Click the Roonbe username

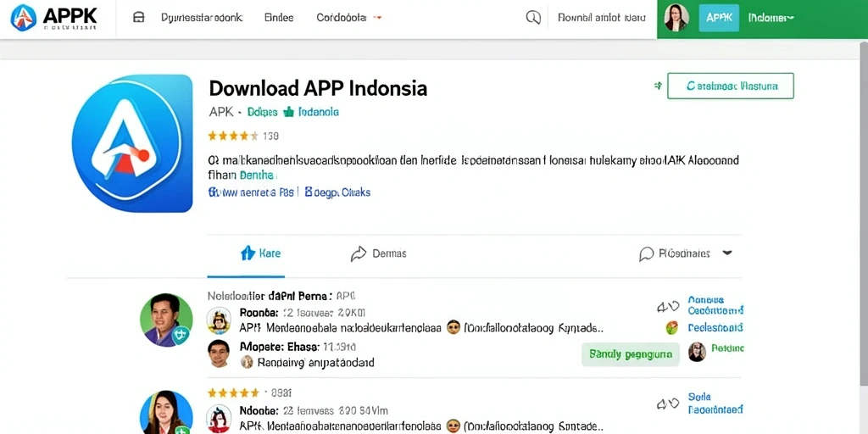coord(258,313)
